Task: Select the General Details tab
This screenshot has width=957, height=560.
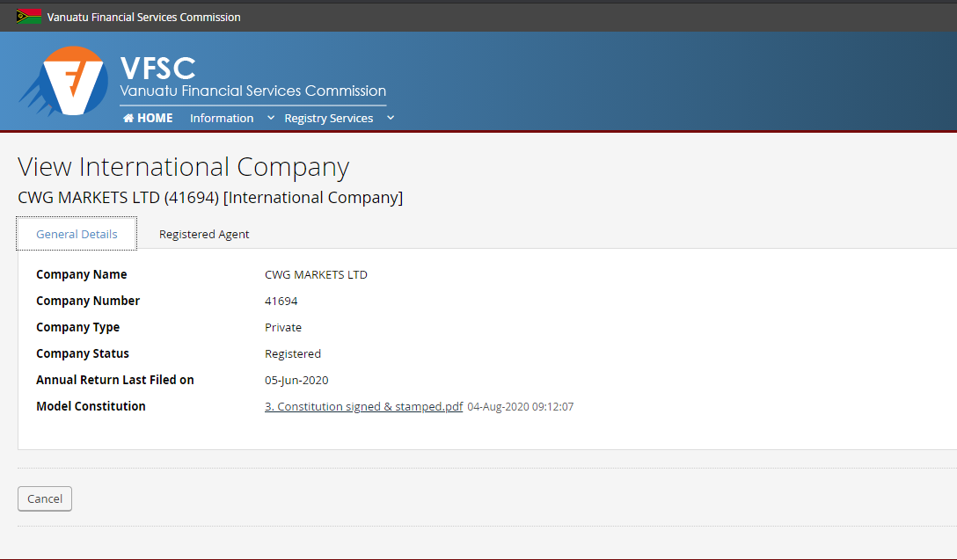Action: 77,234
